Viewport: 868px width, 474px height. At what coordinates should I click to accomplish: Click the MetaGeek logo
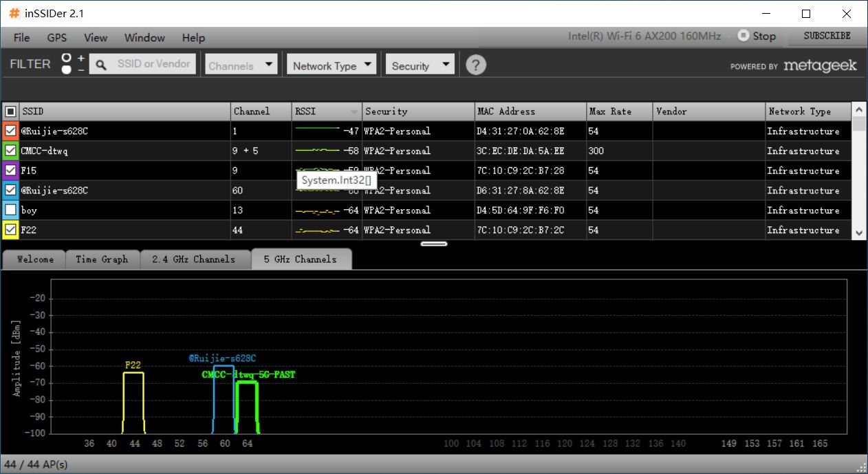coord(820,65)
